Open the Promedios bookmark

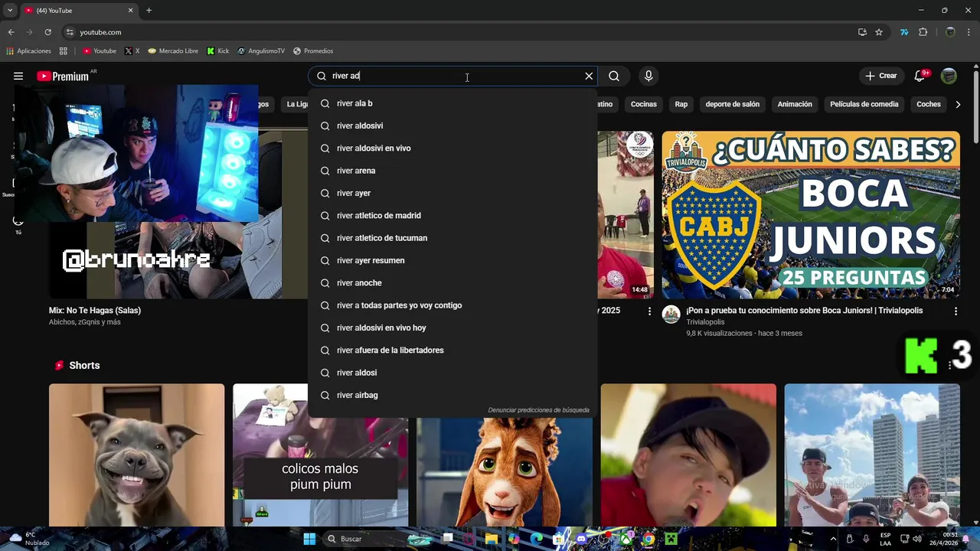(x=313, y=51)
